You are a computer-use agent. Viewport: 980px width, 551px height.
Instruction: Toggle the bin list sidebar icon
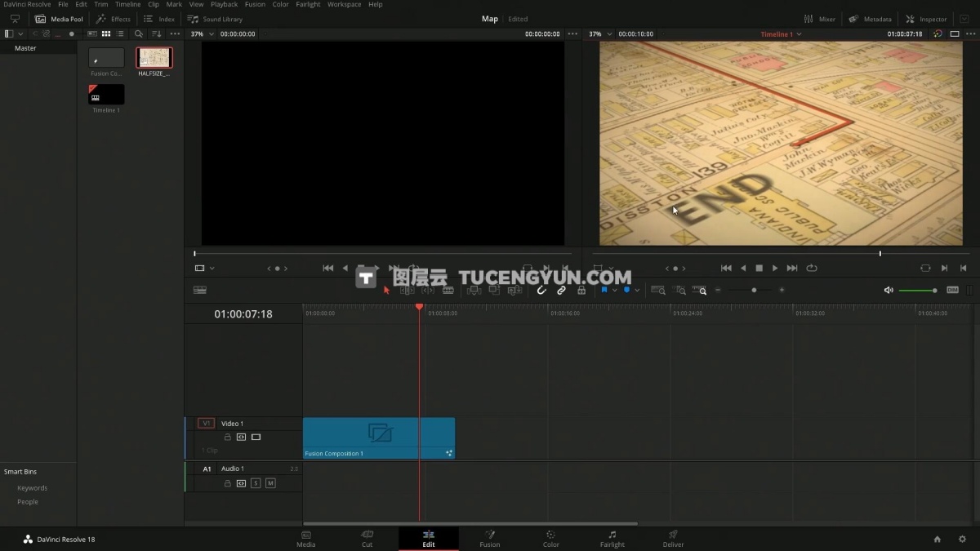(9, 33)
